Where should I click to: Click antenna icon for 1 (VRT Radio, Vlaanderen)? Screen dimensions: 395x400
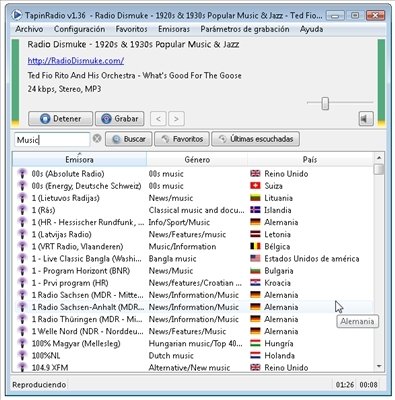[22, 246]
